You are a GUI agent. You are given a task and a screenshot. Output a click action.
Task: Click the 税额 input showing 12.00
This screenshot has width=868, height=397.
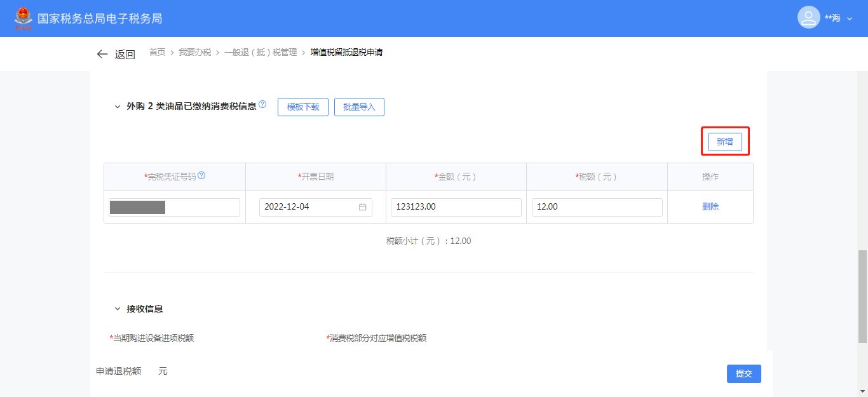(597, 207)
